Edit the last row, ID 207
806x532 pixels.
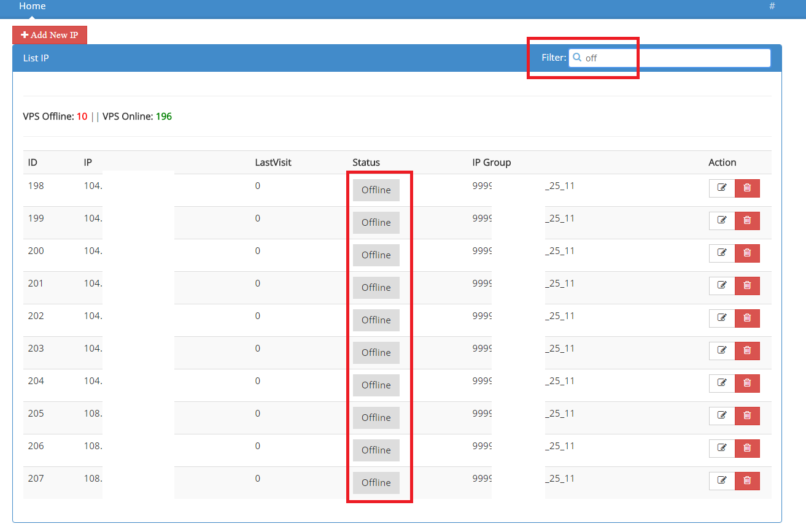pos(722,481)
